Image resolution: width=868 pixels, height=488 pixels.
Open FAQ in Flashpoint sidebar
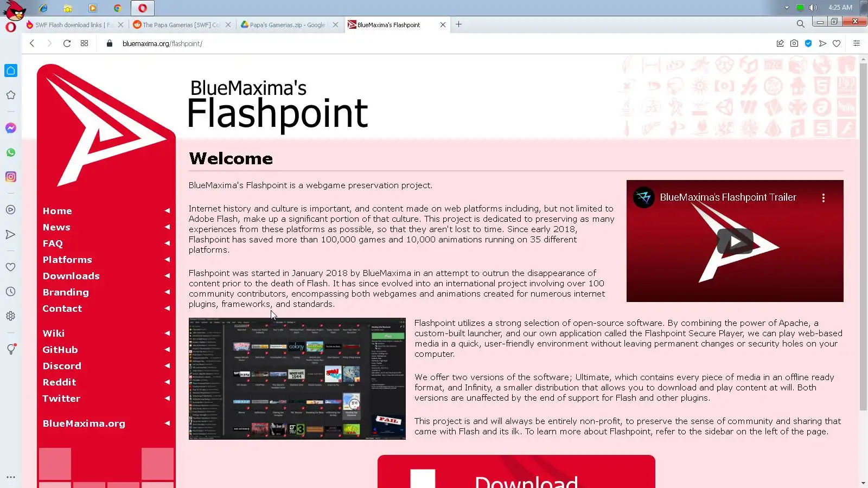[x=53, y=243]
